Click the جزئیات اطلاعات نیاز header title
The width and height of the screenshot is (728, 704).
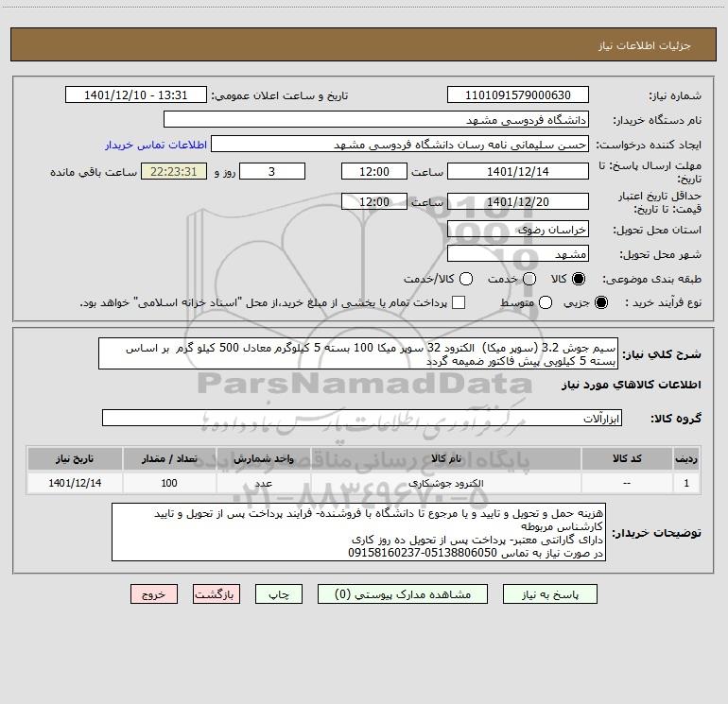(x=645, y=45)
